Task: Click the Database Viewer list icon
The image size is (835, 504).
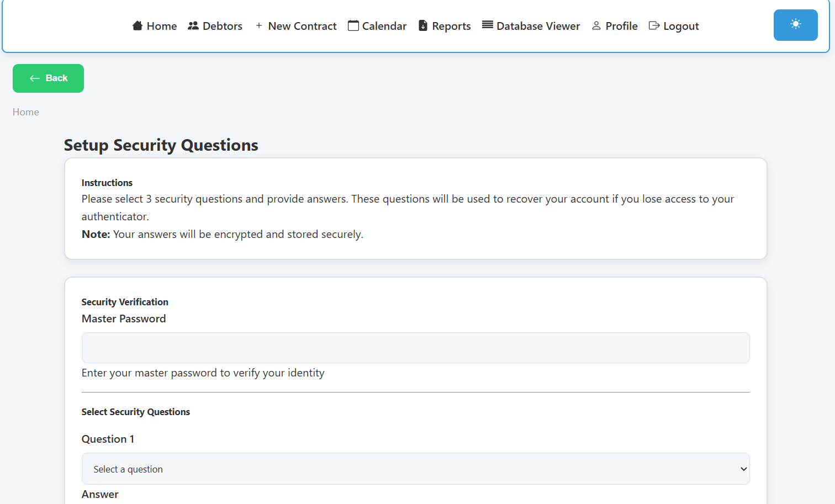Action: [488, 25]
